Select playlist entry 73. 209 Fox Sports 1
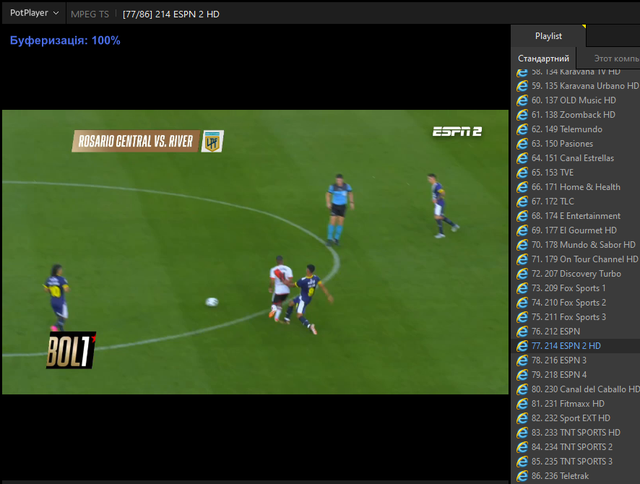This screenshot has height=484, width=640. click(x=576, y=289)
